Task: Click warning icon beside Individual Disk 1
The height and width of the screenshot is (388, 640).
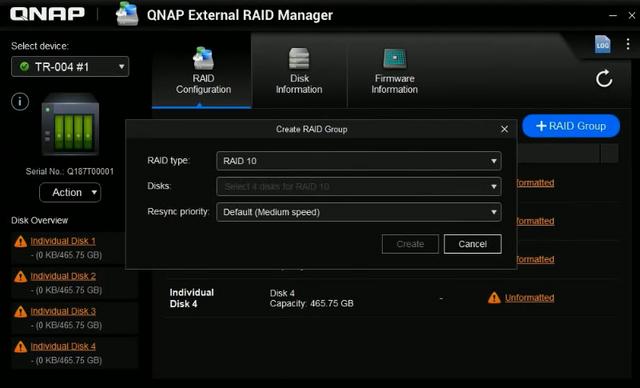Action: tap(20, 242)
